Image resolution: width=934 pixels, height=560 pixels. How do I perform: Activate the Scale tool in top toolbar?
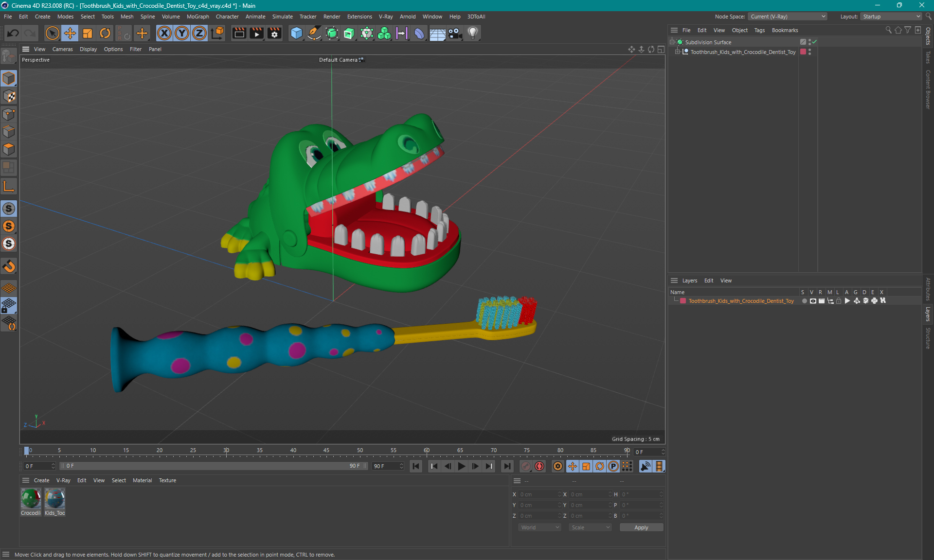point(88,33)
